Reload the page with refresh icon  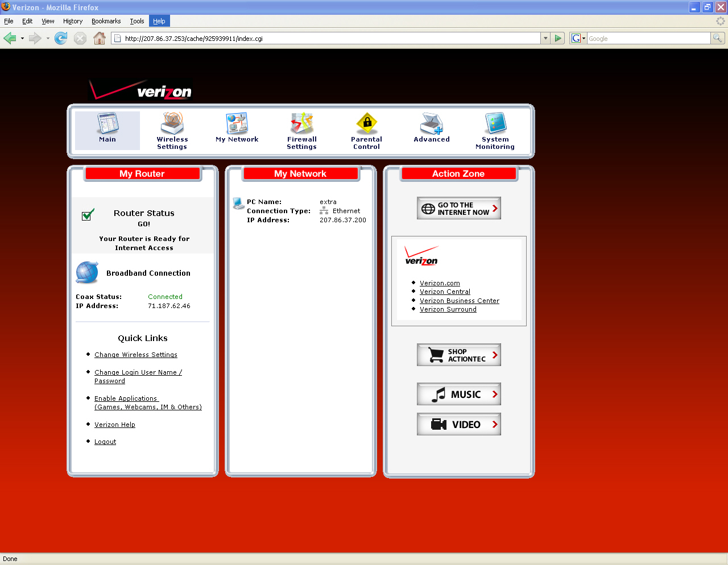click(x=61, y=38)
